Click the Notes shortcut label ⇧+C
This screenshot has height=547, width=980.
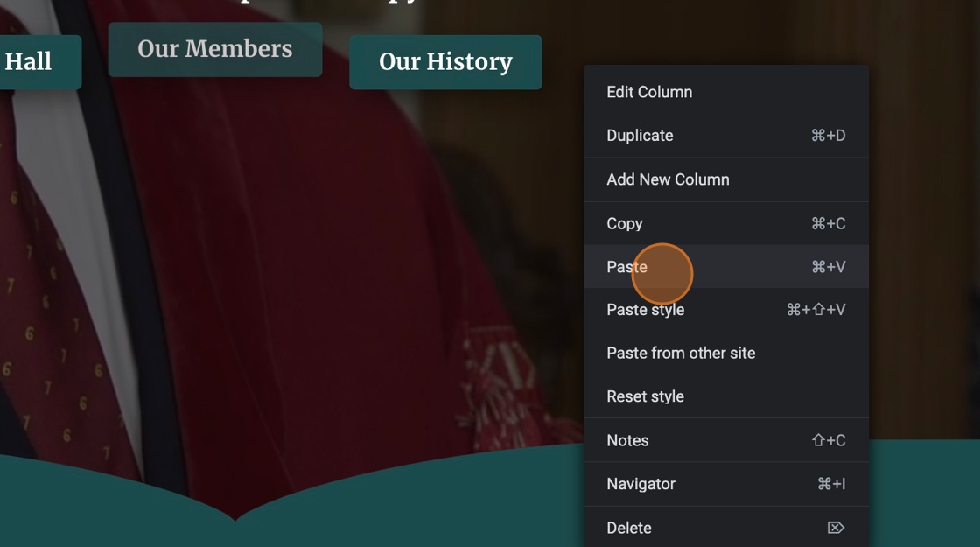(x=829, y=440)
